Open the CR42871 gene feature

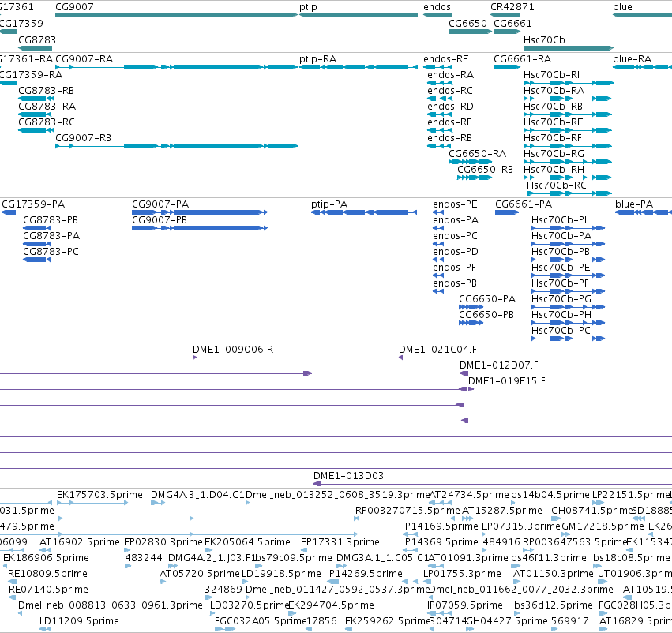coord(505,15)
